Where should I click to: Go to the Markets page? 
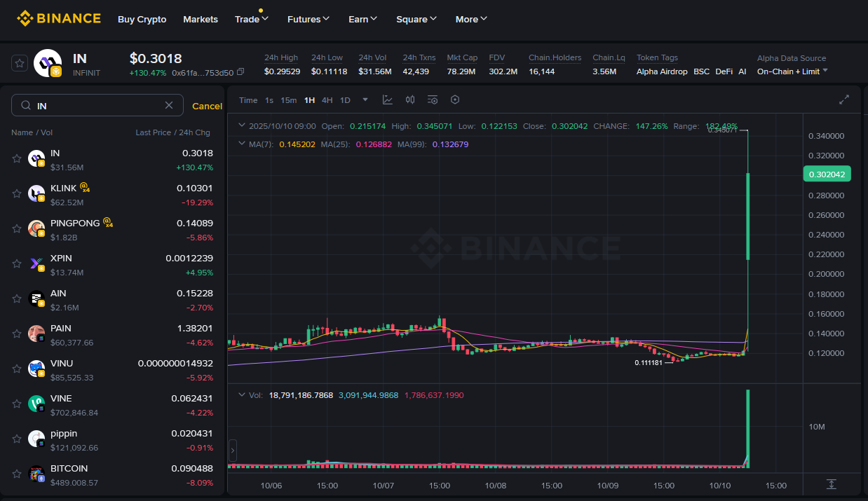click(x=201, y=19)
